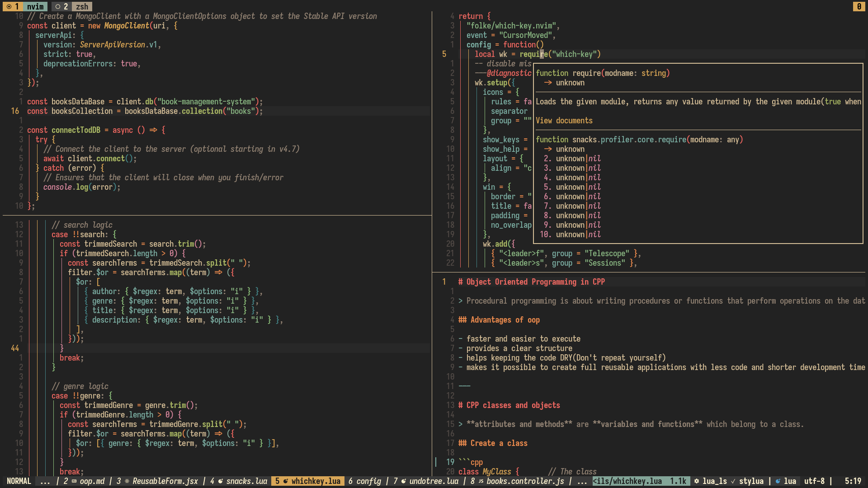
Task: Click the gear icon beside lua_ls
Action: click(x=697, y=481)
